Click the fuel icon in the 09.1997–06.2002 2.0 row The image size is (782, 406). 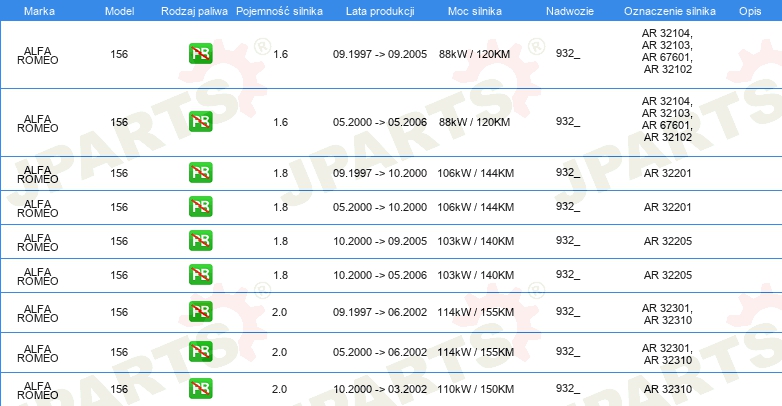pos(200,312)
